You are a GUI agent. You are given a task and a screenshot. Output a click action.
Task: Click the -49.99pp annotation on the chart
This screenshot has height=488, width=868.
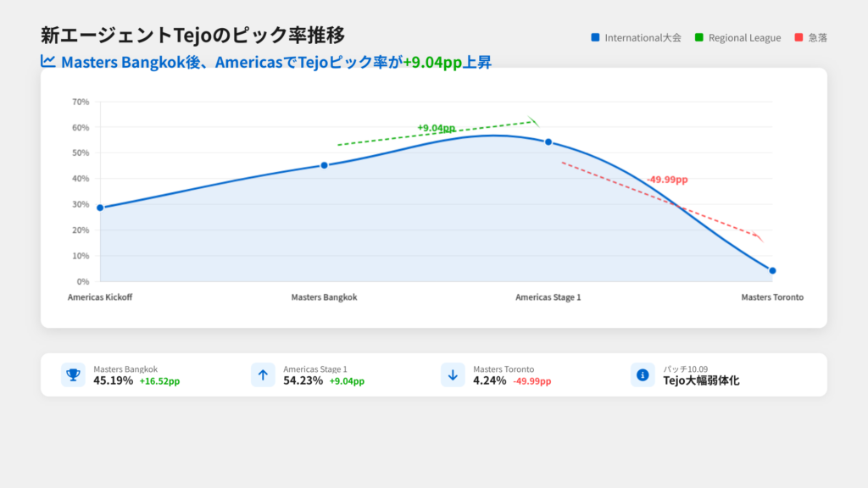pos(667,180)
